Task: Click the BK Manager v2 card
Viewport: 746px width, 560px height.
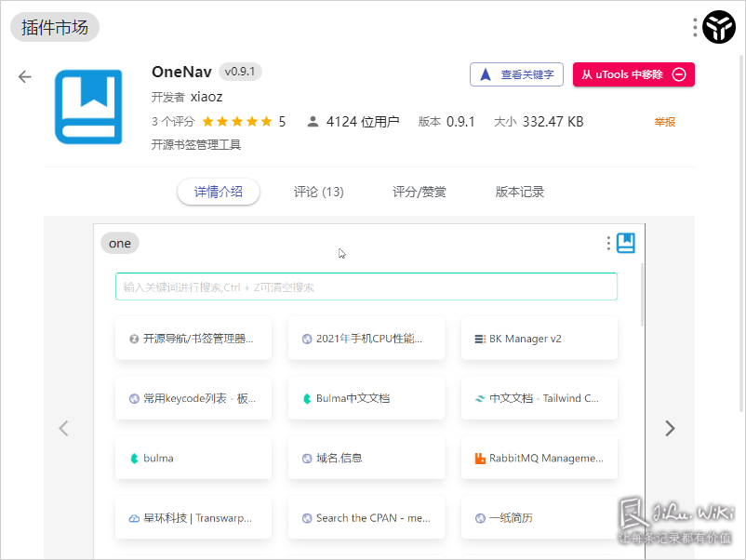Action: 540,339
